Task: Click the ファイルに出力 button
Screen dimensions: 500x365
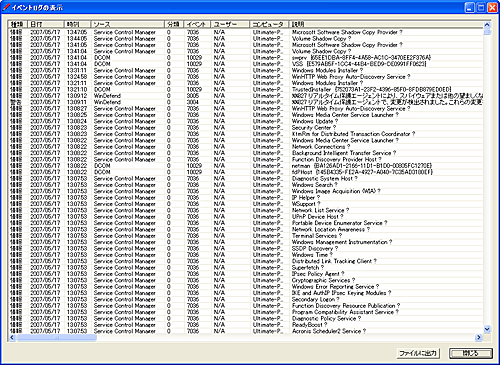Action: tap(418, 353)
